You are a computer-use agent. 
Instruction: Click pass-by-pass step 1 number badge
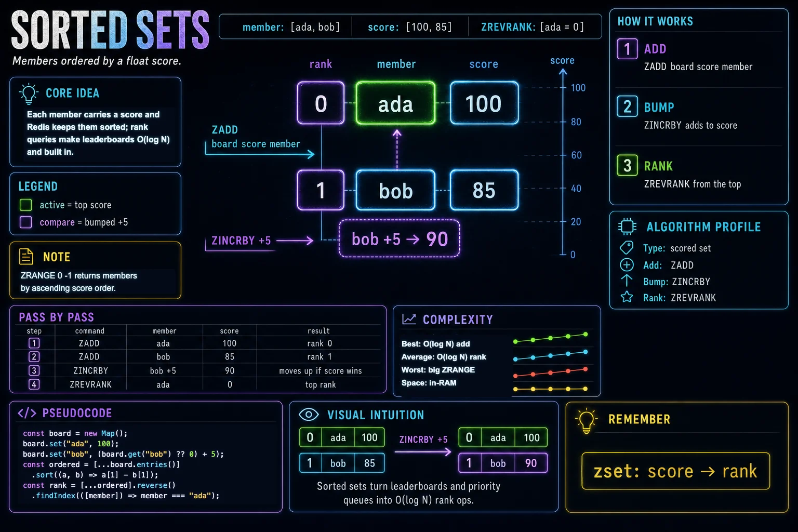(x=34, y=343)
